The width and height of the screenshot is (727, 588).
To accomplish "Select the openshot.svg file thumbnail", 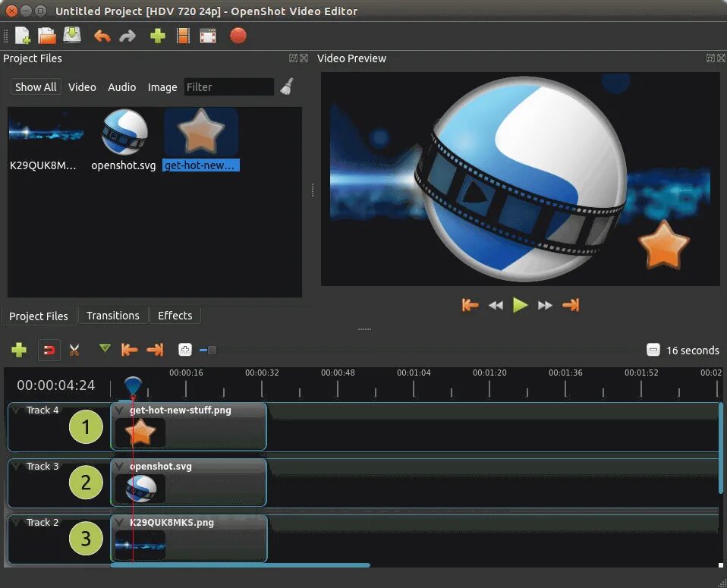I will [124, 132].
